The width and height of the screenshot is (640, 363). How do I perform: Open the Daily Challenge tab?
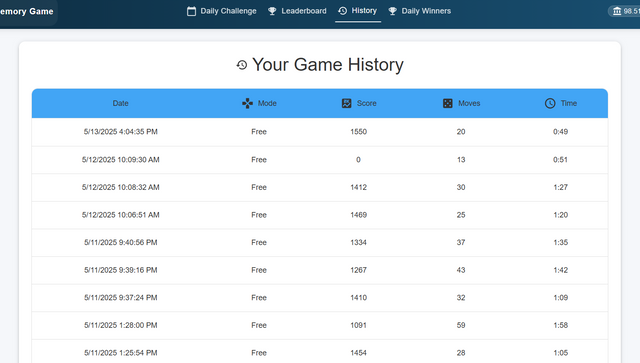tap(222, 11)
